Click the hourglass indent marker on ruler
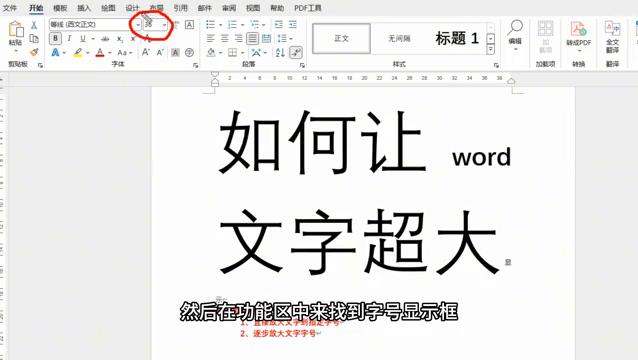 (x=215, y=79)
